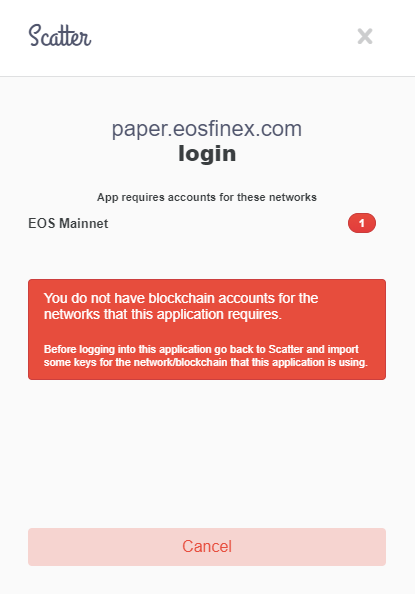Screen dimensions: 415x594
Task: Click the blank space above the Cancel button
Action: coord(207,455)
